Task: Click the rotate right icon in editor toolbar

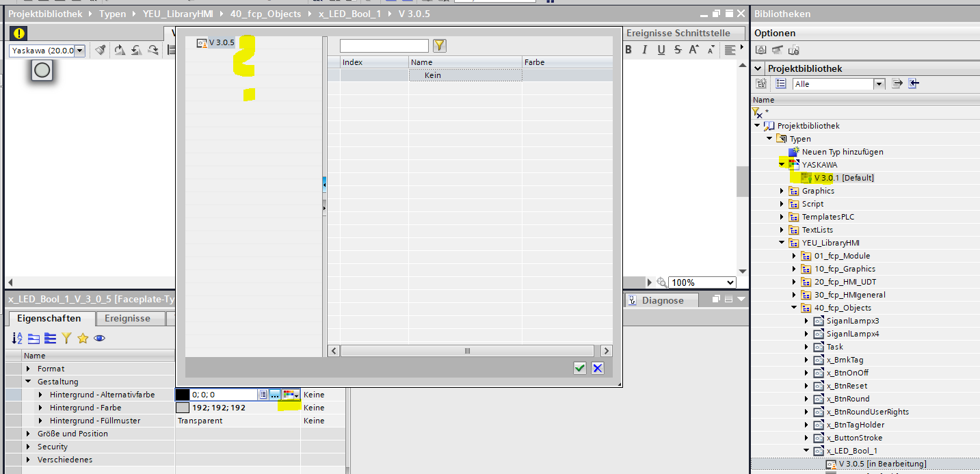Action: tap(120, 50)
